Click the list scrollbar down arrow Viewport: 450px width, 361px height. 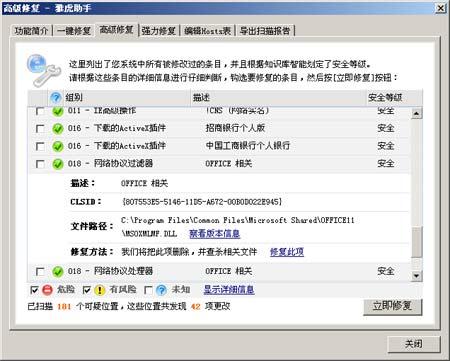(416, 275)
